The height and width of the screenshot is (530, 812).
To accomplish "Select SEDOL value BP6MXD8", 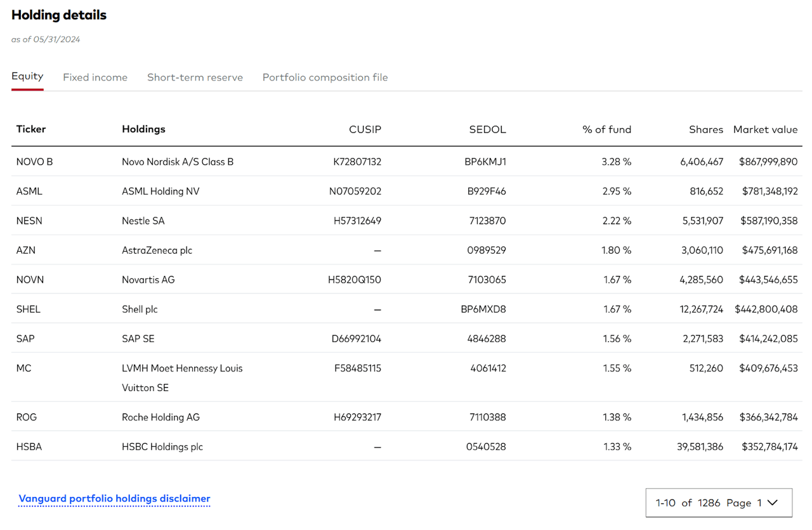I will (x=483, y=309).
